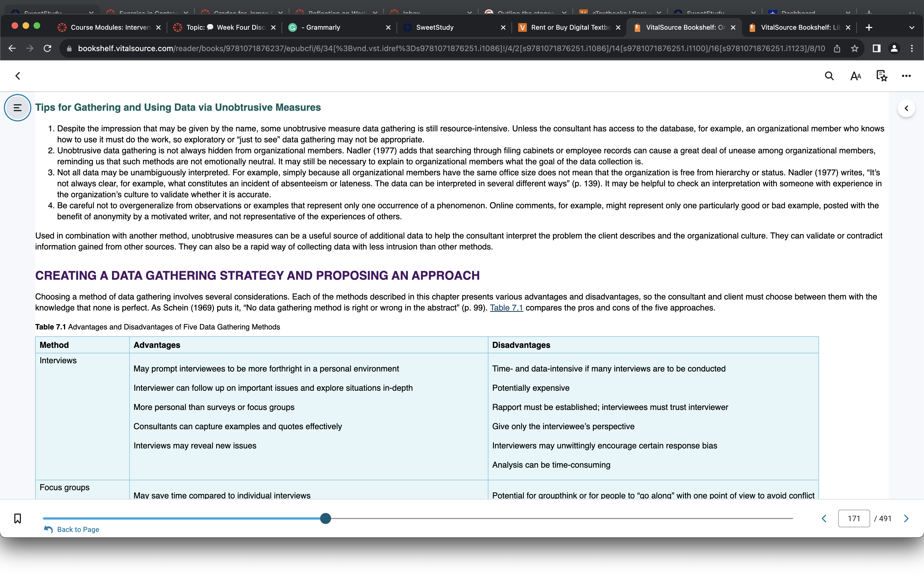Follow the Table 7.1 link
The width and height of the screenshot is (924, 577).
(506, 307)
